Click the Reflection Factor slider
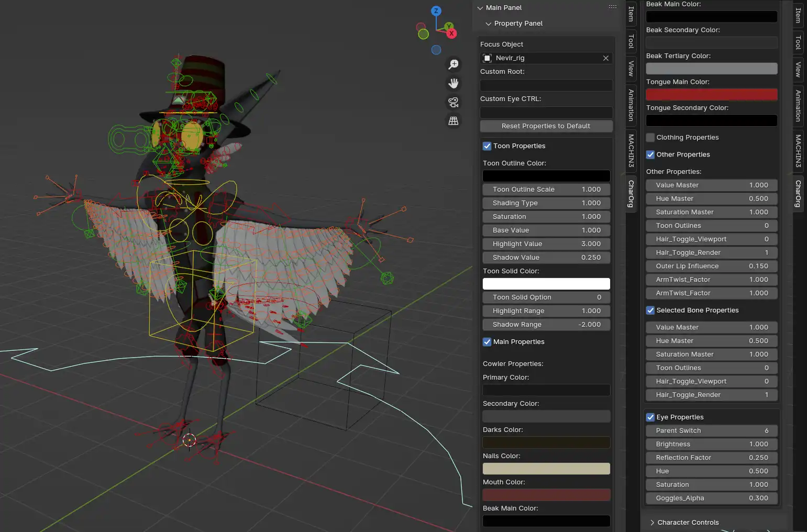 tap(712, 458)
